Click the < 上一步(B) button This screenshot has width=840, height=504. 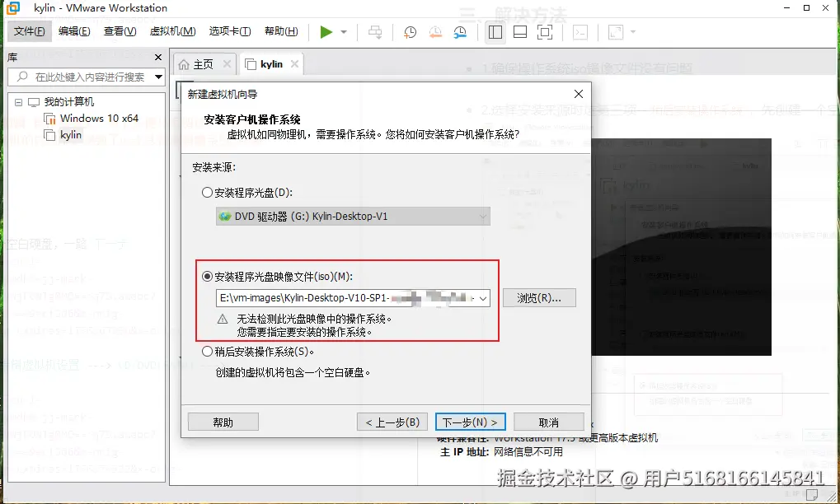(x=392, y=422)
